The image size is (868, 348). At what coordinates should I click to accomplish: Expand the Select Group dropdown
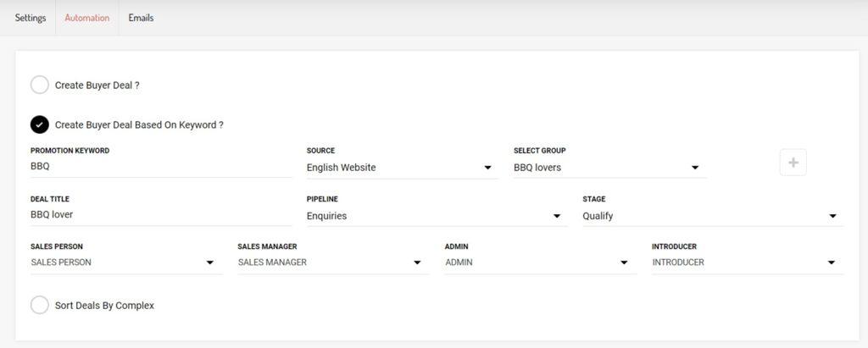(609, 168)
